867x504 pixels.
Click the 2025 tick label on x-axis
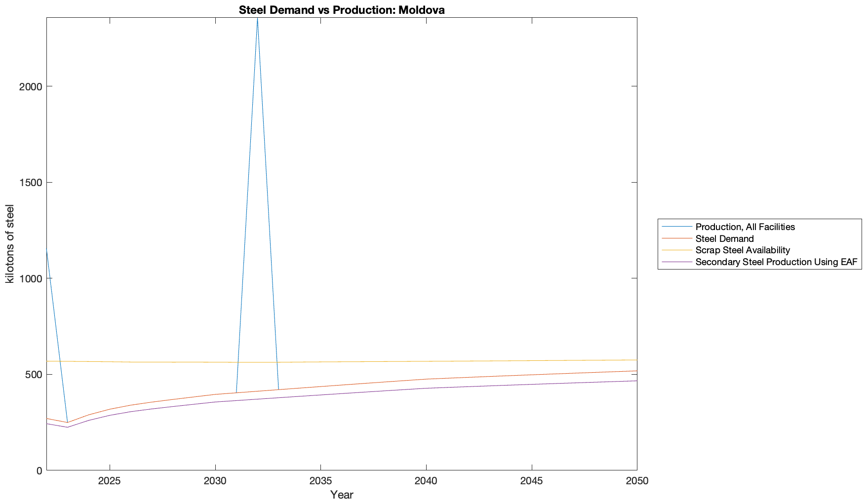[110, 481]
